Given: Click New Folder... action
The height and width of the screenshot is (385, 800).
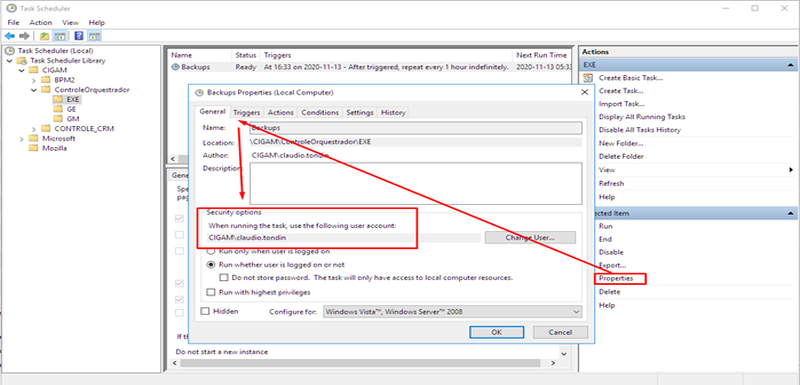Looking at the screenshot, I should (621, 143).
